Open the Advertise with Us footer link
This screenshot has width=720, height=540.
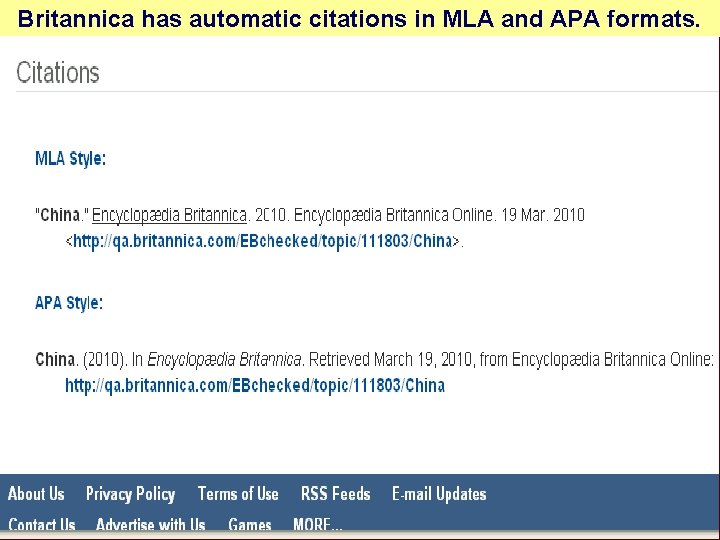(151, 524)
